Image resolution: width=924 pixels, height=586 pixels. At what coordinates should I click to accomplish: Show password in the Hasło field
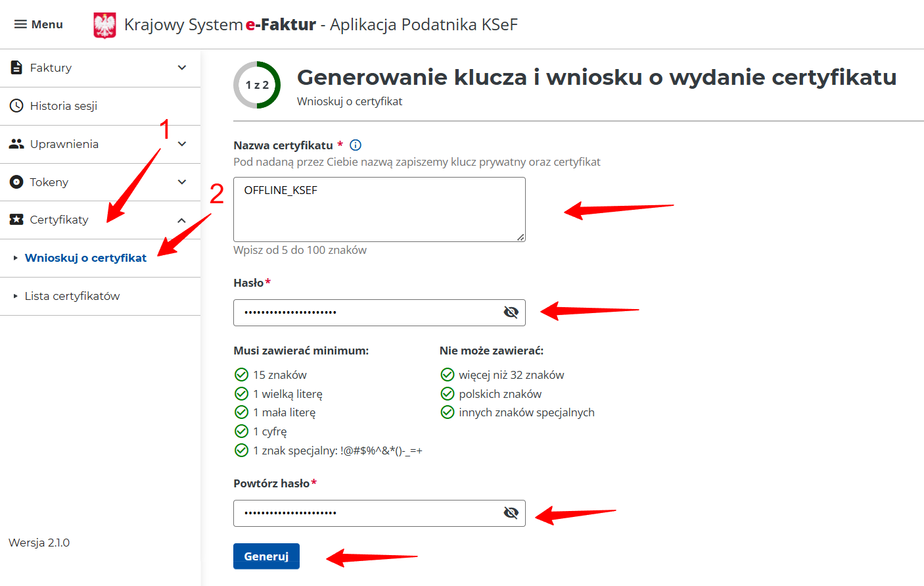pyautogui.click(x=511, y=312)
